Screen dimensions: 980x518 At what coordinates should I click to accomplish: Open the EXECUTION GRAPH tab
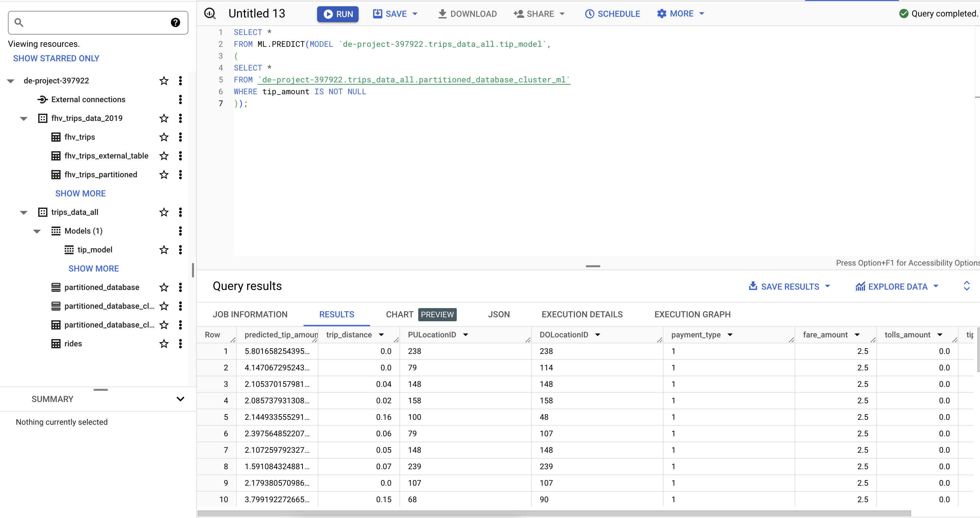[693, 315]
